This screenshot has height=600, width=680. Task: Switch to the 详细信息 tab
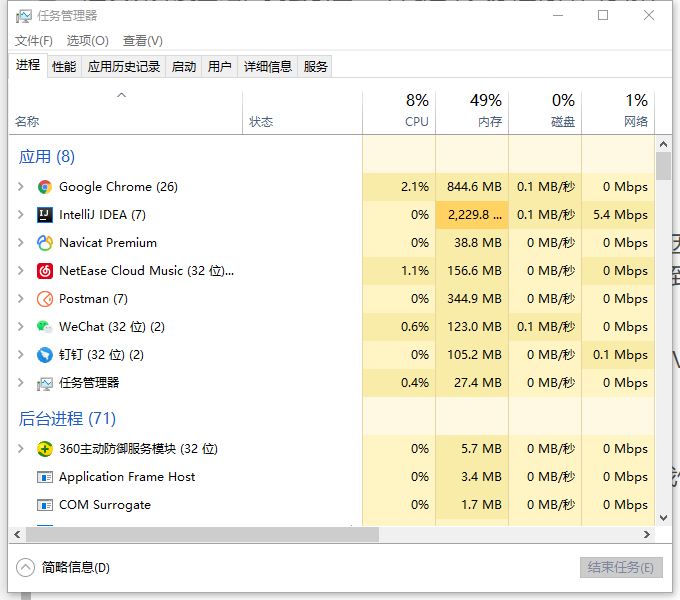[268, 67]
